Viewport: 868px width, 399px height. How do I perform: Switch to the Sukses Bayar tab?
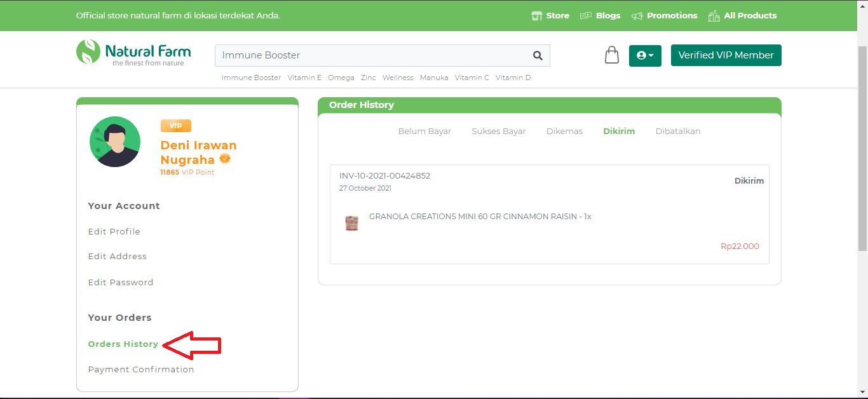[x=498, y=132]
